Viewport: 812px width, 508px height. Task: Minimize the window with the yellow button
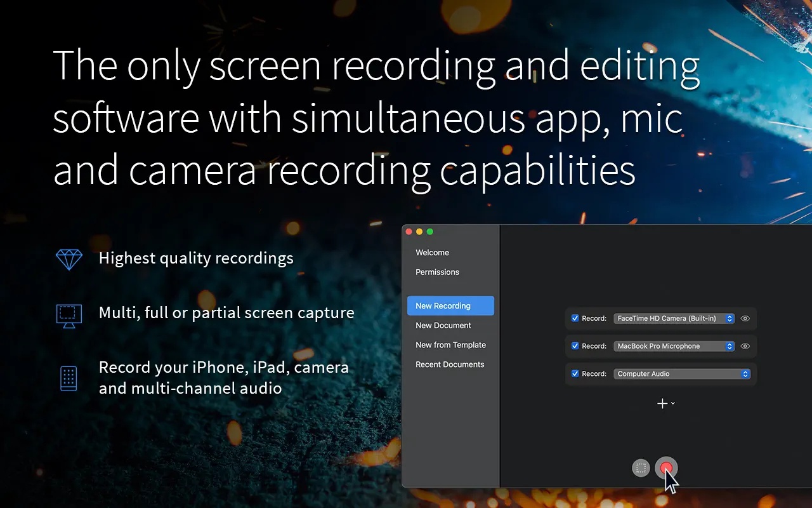(419, 232)
